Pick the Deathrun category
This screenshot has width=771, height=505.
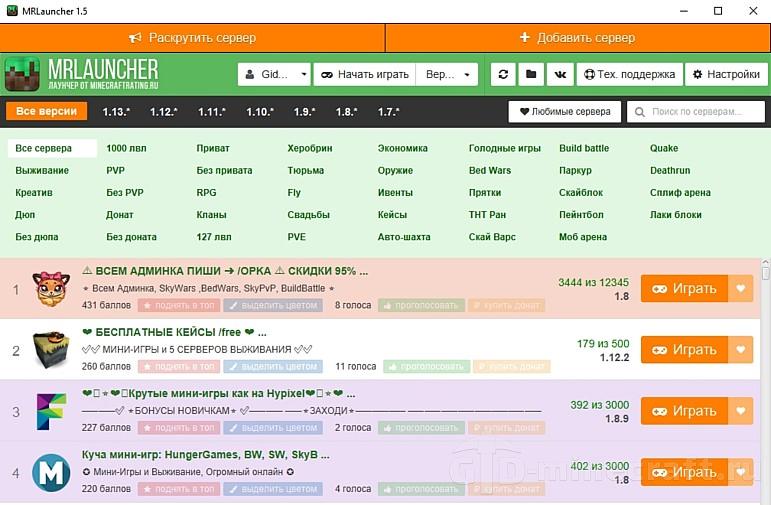coord(670,171)
